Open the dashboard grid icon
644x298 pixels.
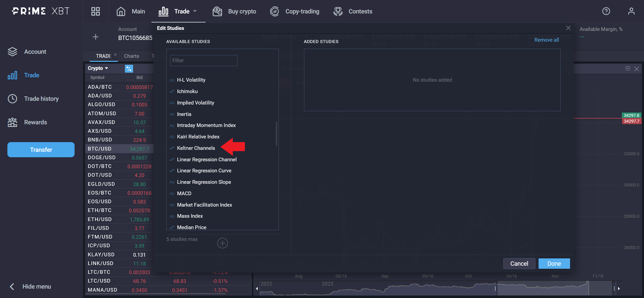click(x=95, y=11)
